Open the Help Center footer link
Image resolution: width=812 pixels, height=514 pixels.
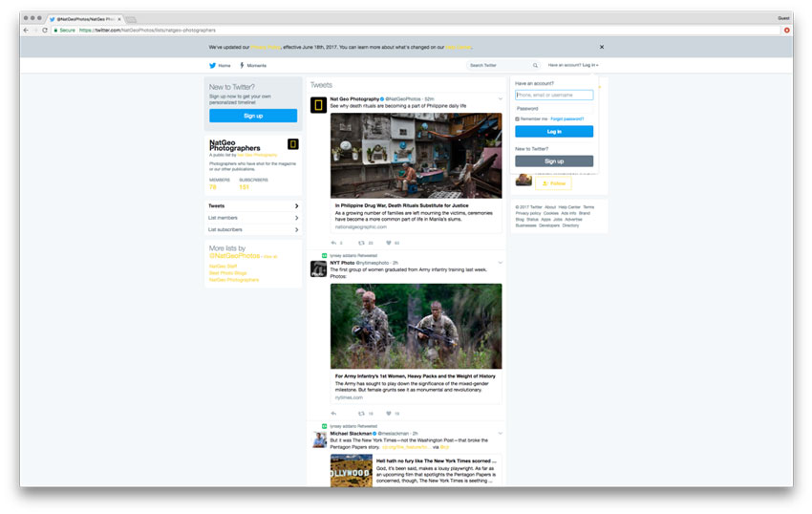tap(569, 207)
